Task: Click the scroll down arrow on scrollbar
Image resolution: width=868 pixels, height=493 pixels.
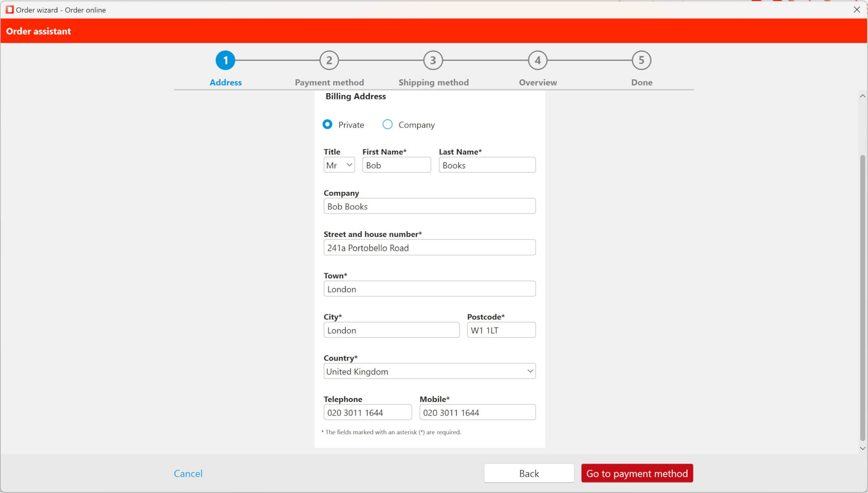Action: [x=863, y=449]
